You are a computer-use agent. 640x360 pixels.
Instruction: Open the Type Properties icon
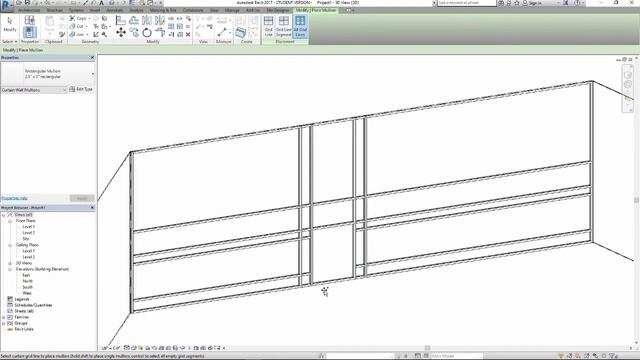30,20
